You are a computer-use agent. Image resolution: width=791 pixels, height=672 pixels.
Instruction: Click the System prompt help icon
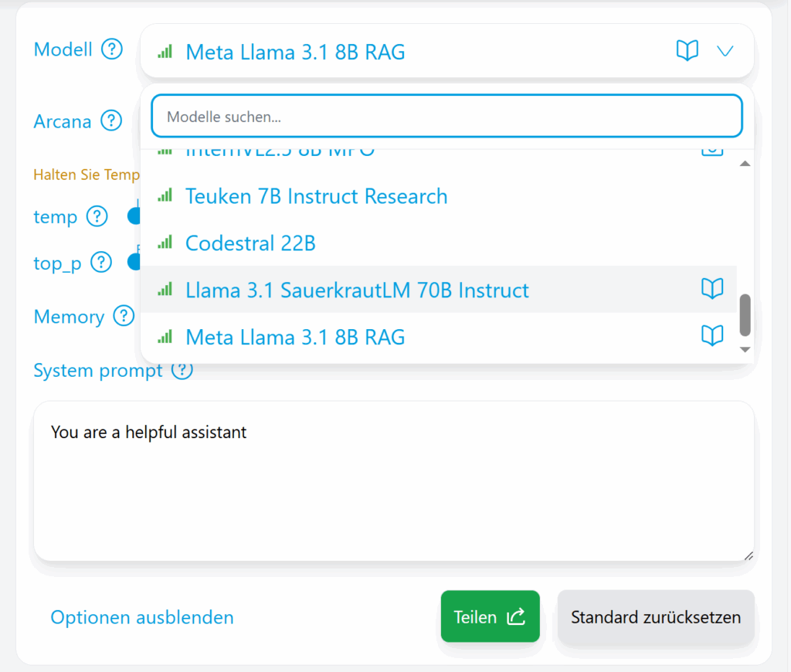coord(182,370)
